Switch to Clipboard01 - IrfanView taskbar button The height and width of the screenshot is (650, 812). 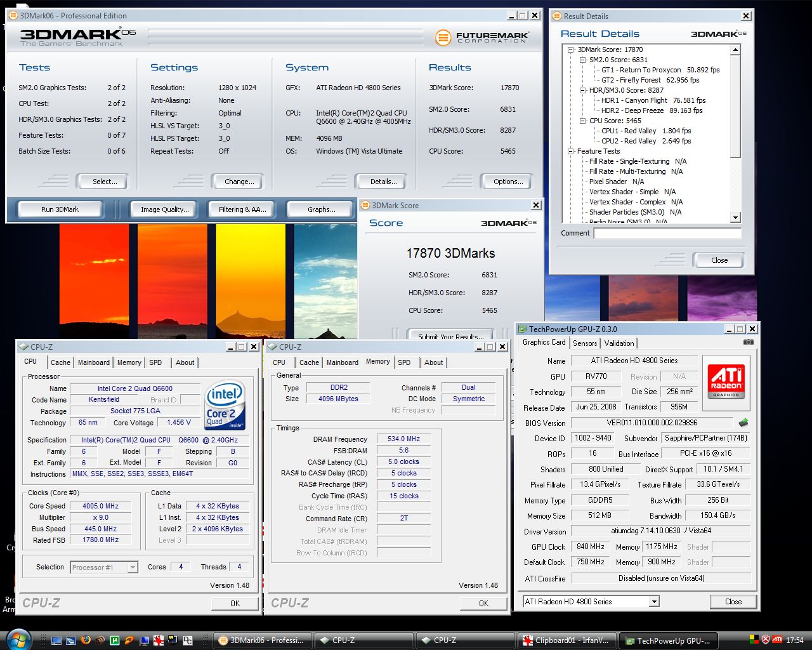(x=566, y=640)
